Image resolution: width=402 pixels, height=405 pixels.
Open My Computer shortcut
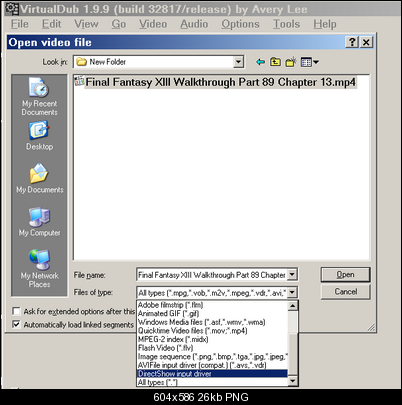point(39,222)
